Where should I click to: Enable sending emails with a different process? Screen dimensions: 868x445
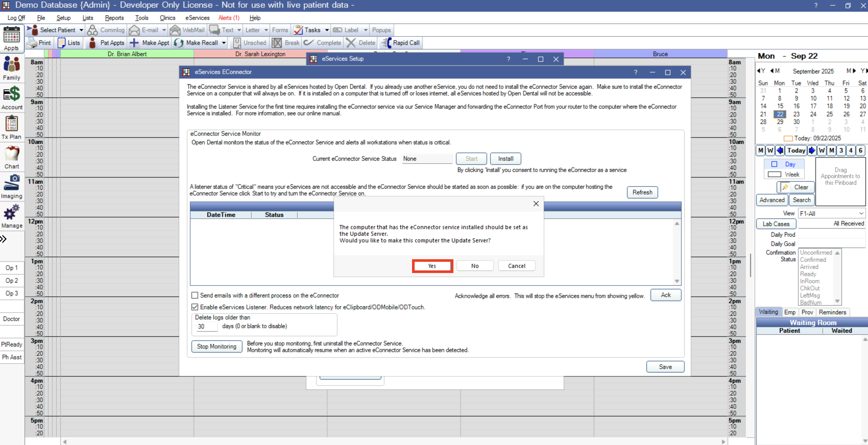coord(195,295)
